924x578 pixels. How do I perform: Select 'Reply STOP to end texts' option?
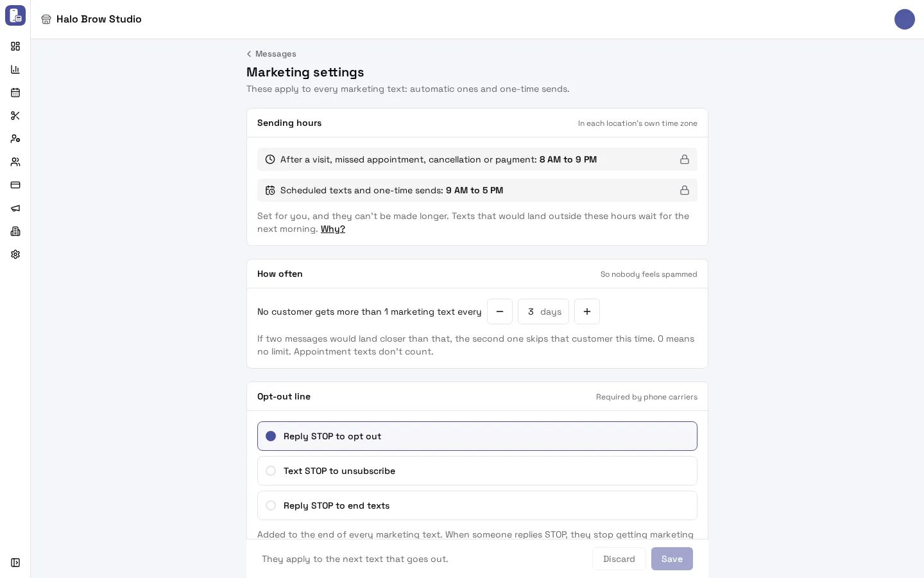477,505
